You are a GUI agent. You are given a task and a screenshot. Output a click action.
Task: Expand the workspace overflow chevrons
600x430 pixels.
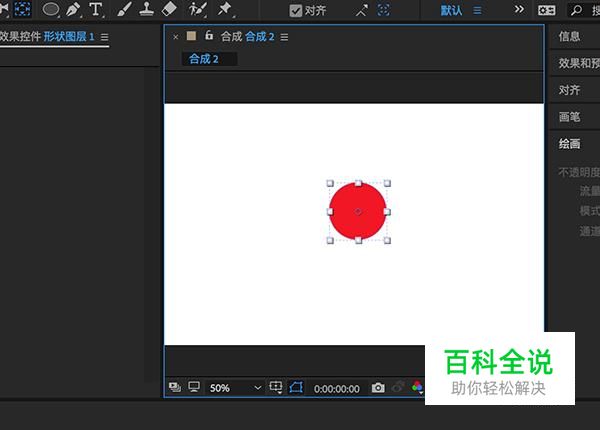coord(519,9)
